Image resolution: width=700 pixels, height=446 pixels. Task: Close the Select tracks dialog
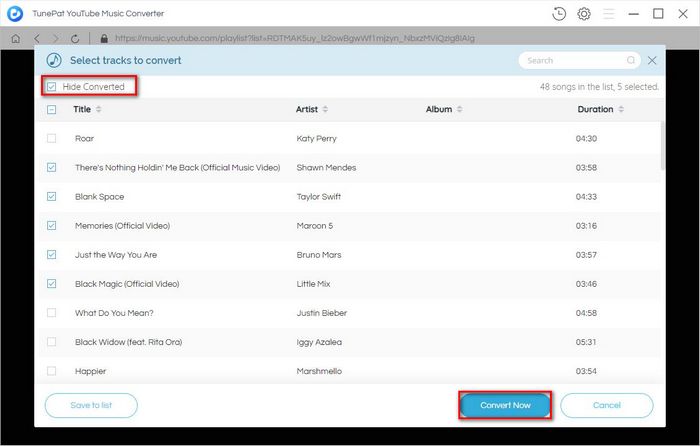(x=652, y=60)
